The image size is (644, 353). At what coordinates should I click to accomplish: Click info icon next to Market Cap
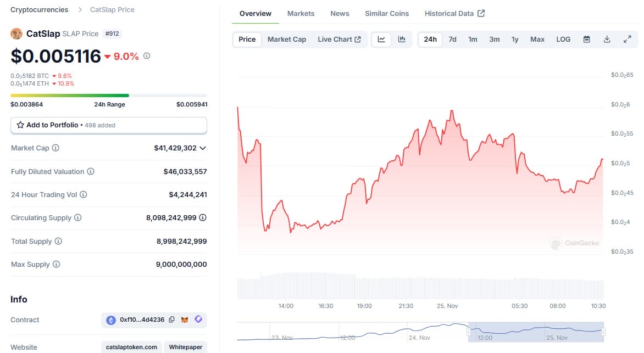[55, 148]
